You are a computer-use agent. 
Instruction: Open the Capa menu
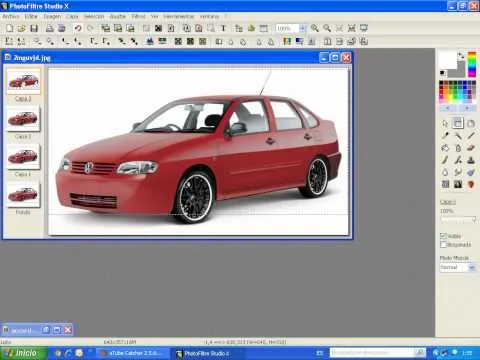click(72, 16)
